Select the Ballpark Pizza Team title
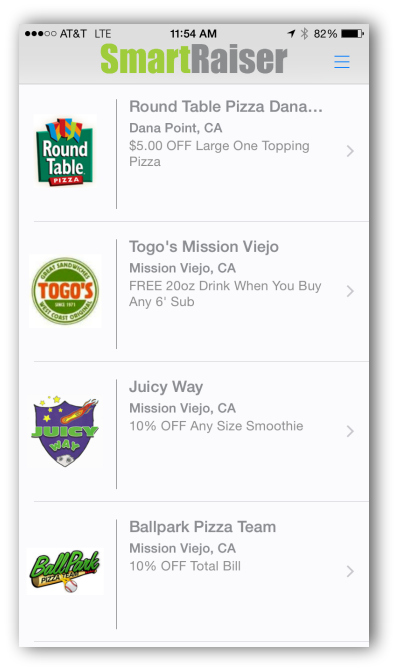 pyautogui.click(x=202, y=527)
